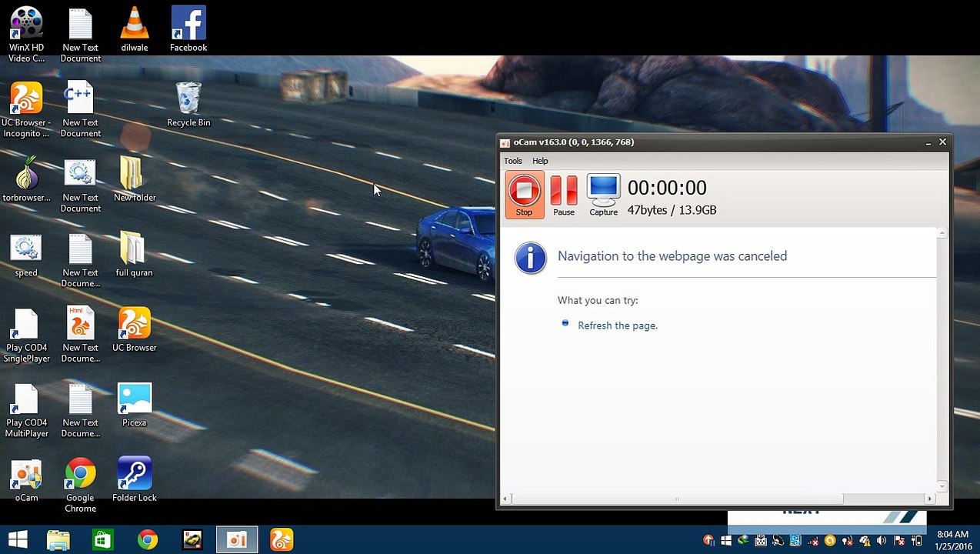Open the Tools menu in oCam
This screenshot has width=980, height=554.
(512, 161)
